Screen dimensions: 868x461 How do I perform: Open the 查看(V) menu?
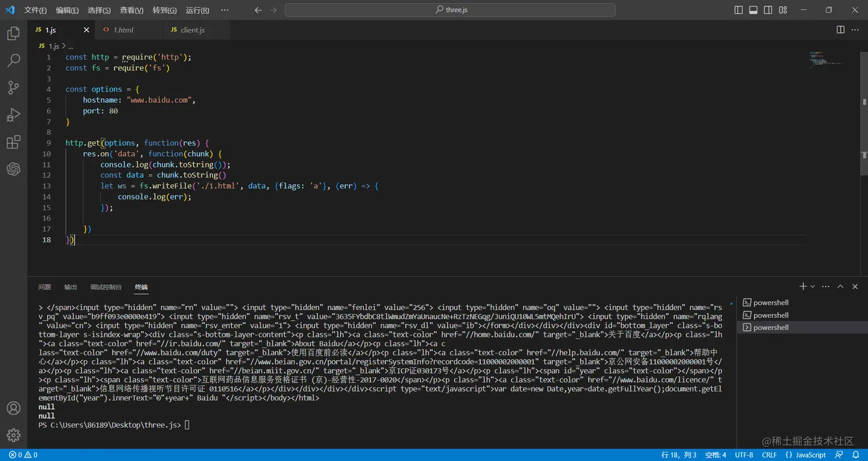click(x=132, y=10)
